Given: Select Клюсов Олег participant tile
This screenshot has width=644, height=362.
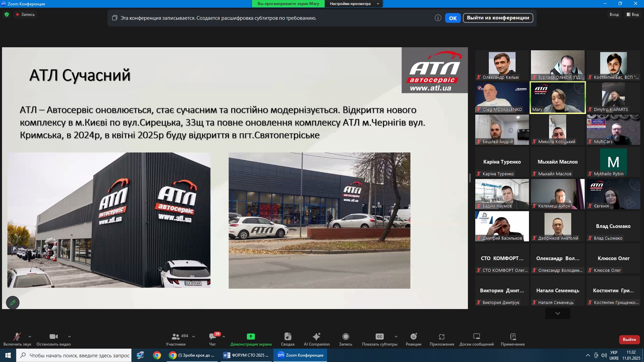Looking at the screenshot, I should (x=613, y=258).
